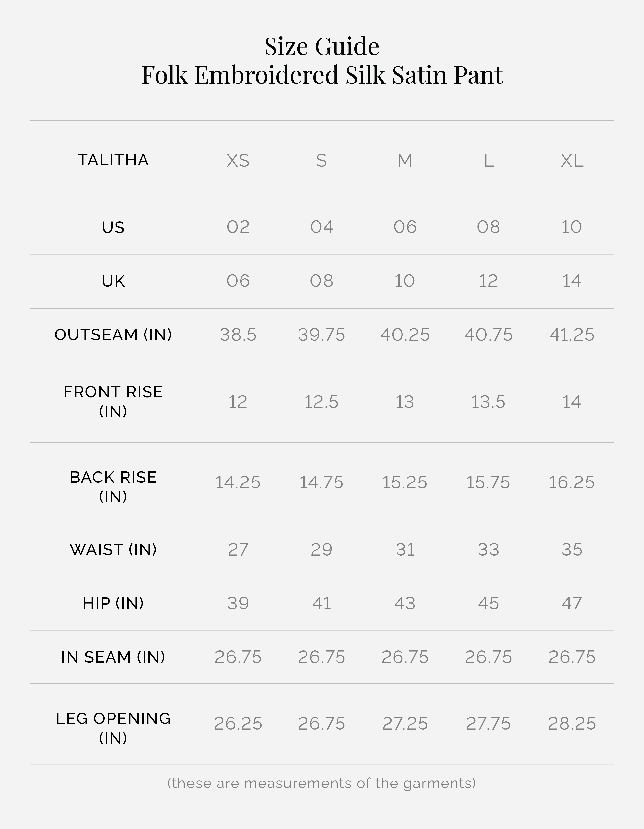The height and width of the screenshot is (829, 644).
Task: Click the XS size column header
Action: pyautogui.click(x=238, y=161)
